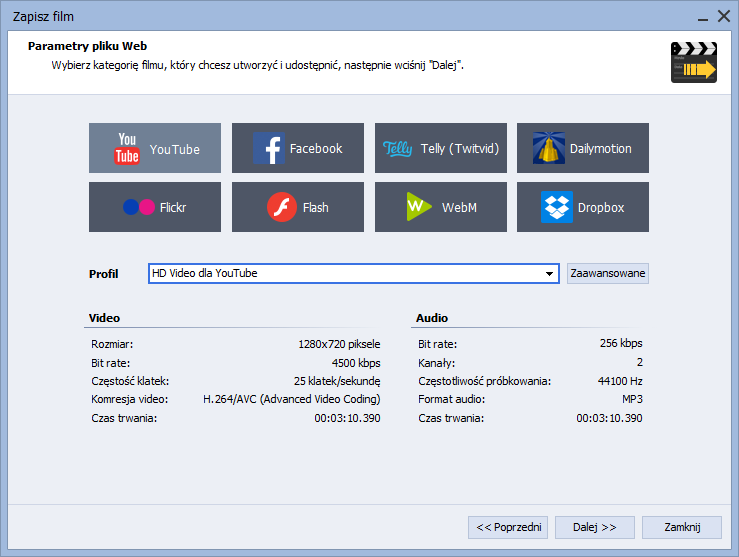Click the Zapisz film title text

pyautogui.click(x=43, y=17)
